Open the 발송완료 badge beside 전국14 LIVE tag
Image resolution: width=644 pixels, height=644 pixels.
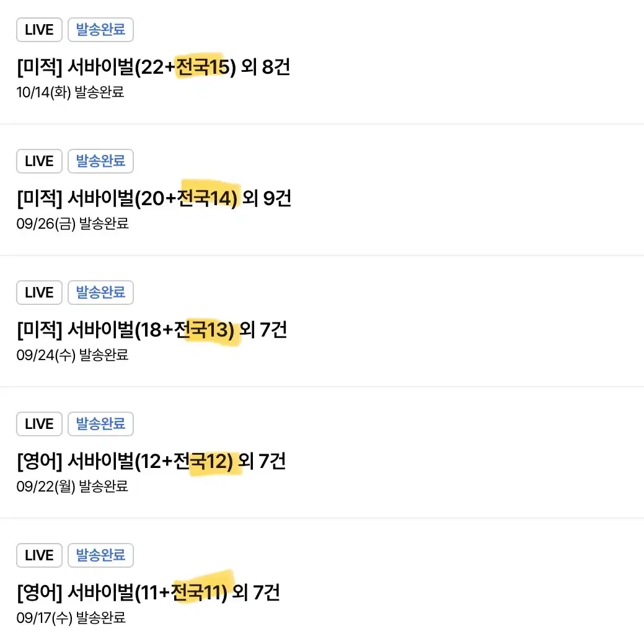point(100,161)
